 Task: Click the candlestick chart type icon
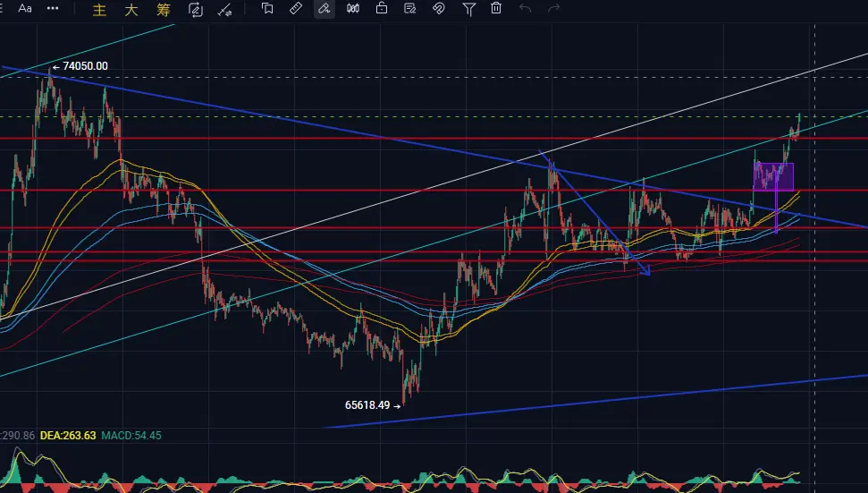(352, 8)
